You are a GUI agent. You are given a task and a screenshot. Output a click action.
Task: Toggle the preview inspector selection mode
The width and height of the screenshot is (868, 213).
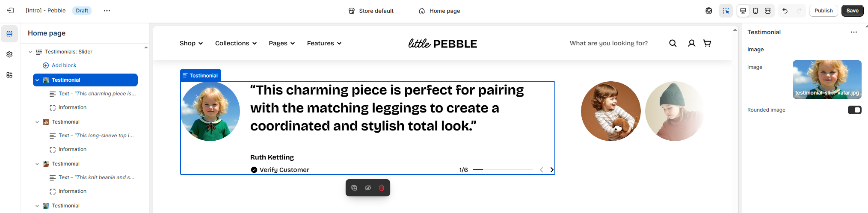pyautogui.click(x=726, y=11)
